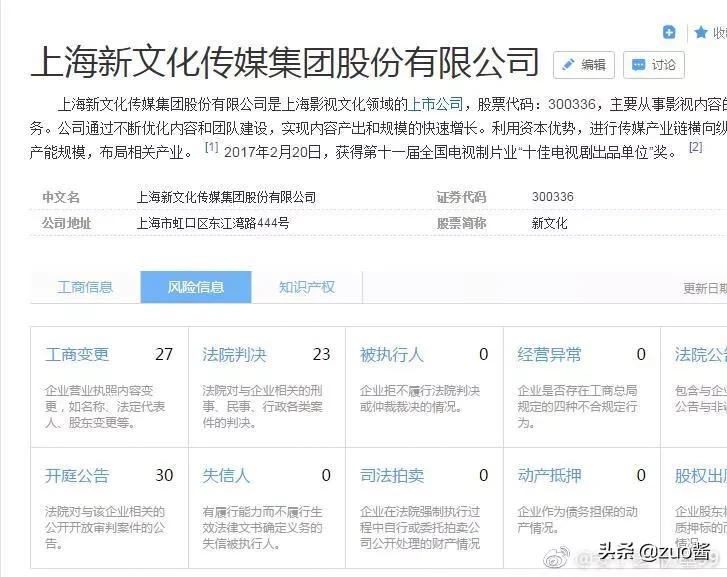Click the stock short name 新文化
Viewport: 727px width, 577px height.
pos(549,224)
